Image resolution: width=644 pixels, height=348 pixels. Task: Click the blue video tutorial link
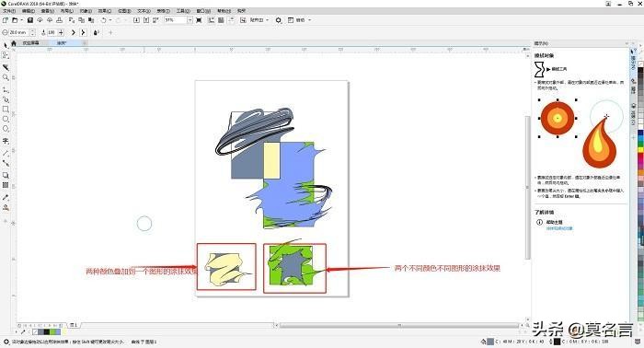[559, 228]
